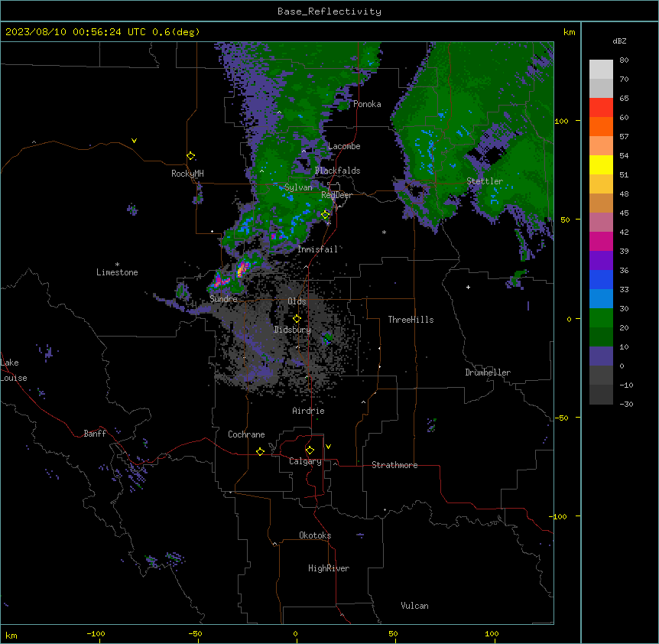659x644 pixels.
Task: Select the asterisk marker east of Innisfail
Action: (x=384, y=232)
